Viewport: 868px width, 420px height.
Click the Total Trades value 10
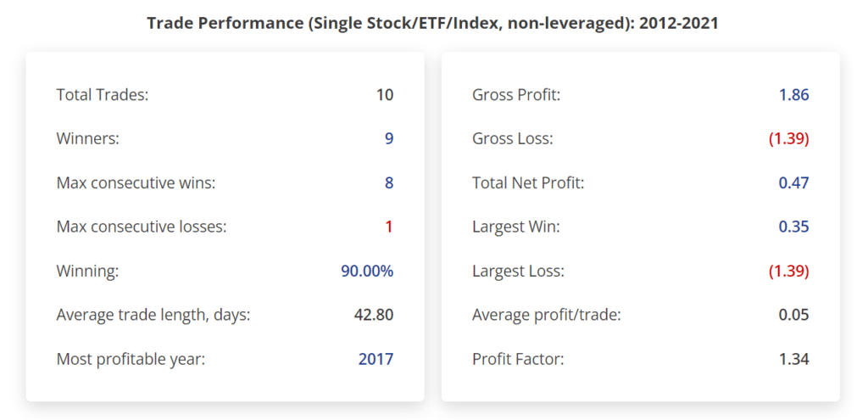point(385,95)
